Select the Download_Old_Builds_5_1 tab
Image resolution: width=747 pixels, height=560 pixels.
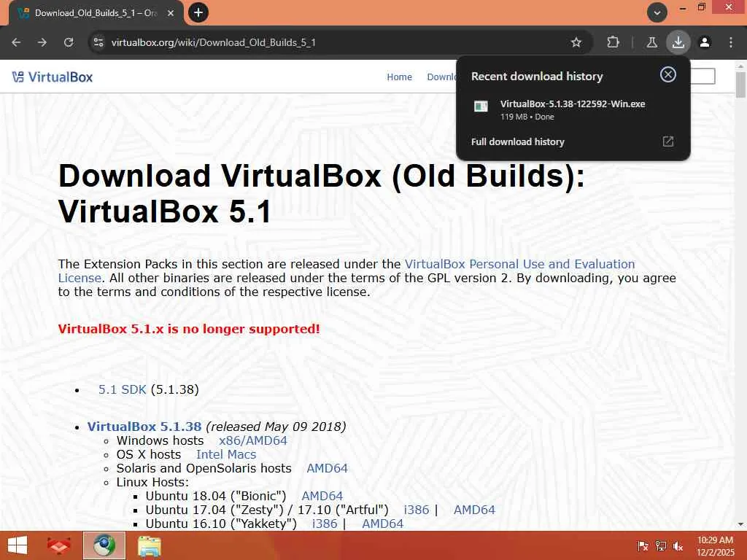click(x=96, y=13)
